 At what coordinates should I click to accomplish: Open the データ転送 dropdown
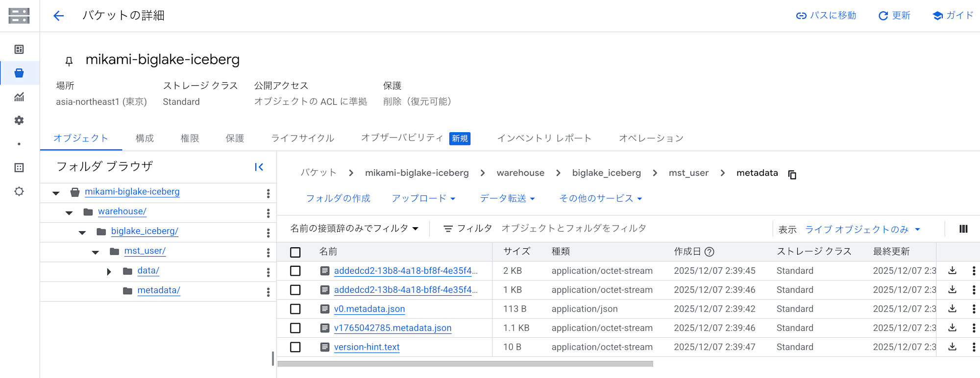(x=507, y=198)
